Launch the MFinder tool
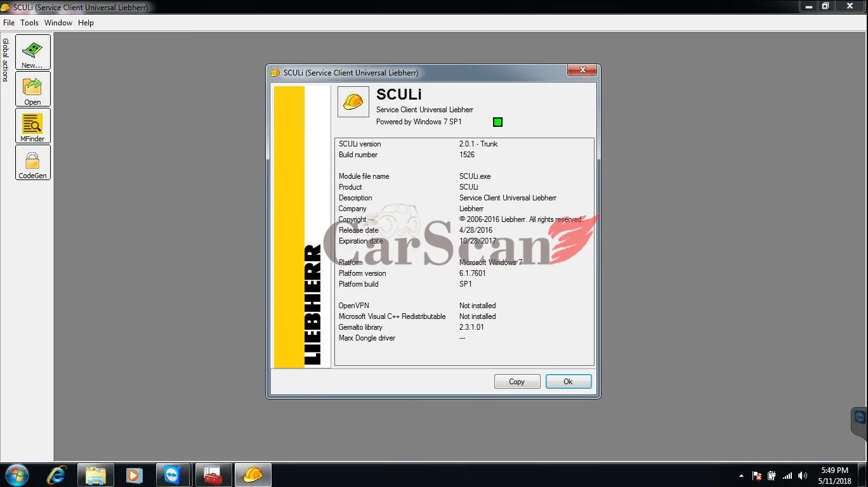The height and width of the screenshot is (487, 868). click(x=33, y=126)
